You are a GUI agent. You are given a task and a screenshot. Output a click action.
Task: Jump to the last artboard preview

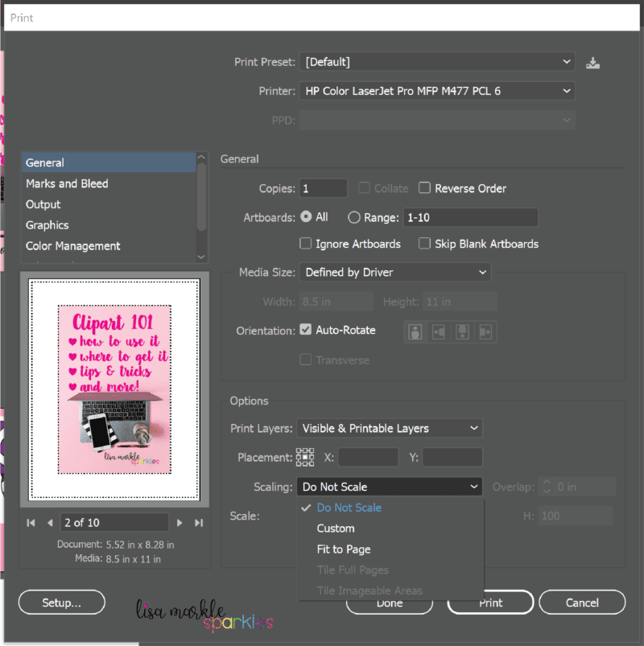(196, 522)
